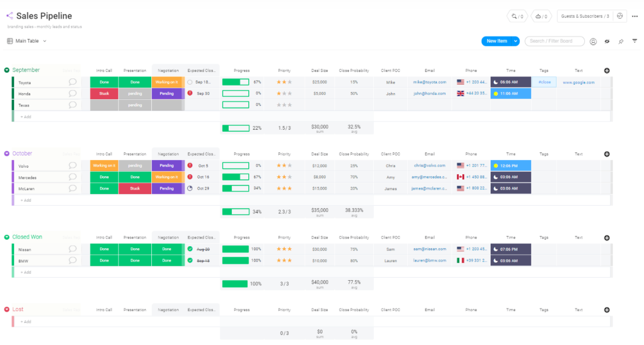Viewport: 644px width, 345px height.
Task: Click the green checkmark icon for Nissan
Action: point(190,249)
